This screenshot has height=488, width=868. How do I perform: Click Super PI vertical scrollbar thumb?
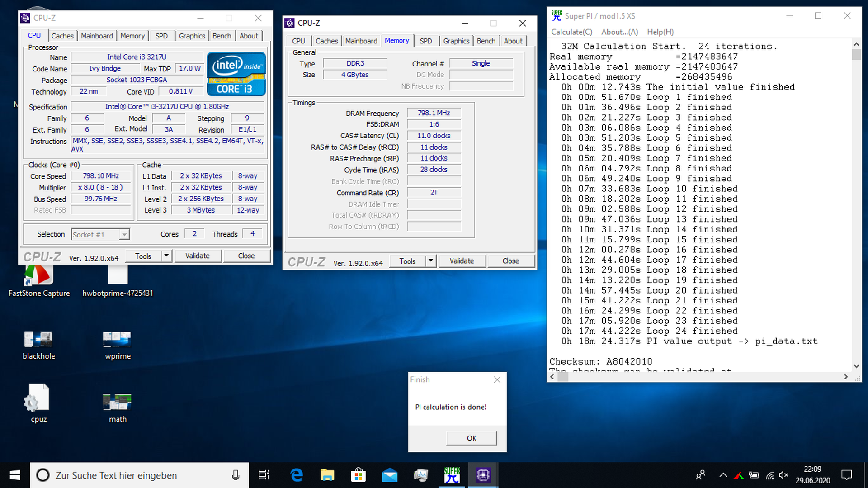(x=856, y=55)
